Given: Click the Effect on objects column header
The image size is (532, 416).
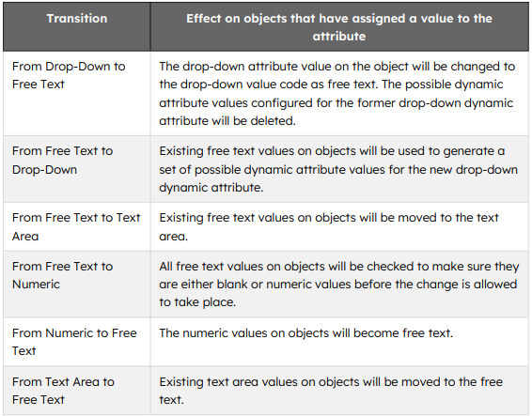Looking at the screenshot, I should [339, 27].
